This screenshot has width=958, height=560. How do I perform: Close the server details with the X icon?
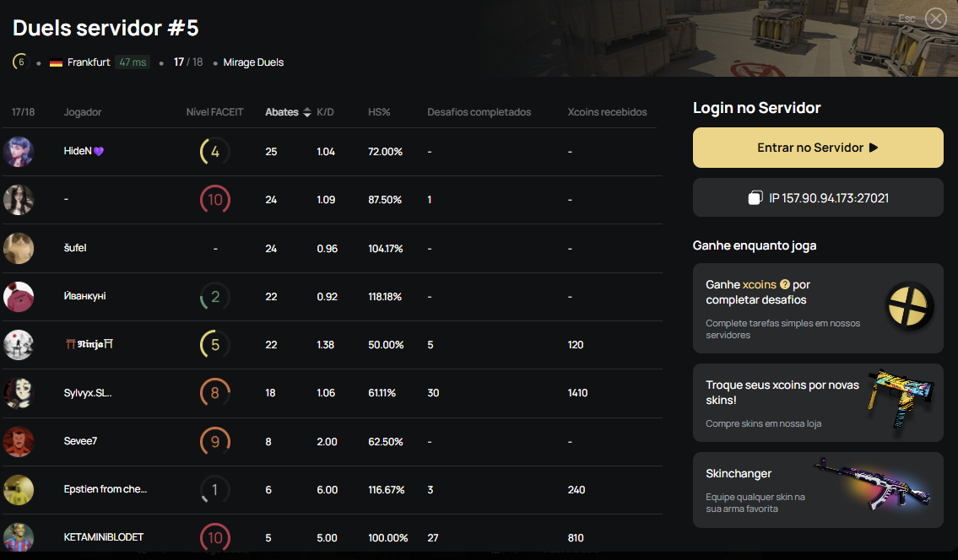pos(935,19)
